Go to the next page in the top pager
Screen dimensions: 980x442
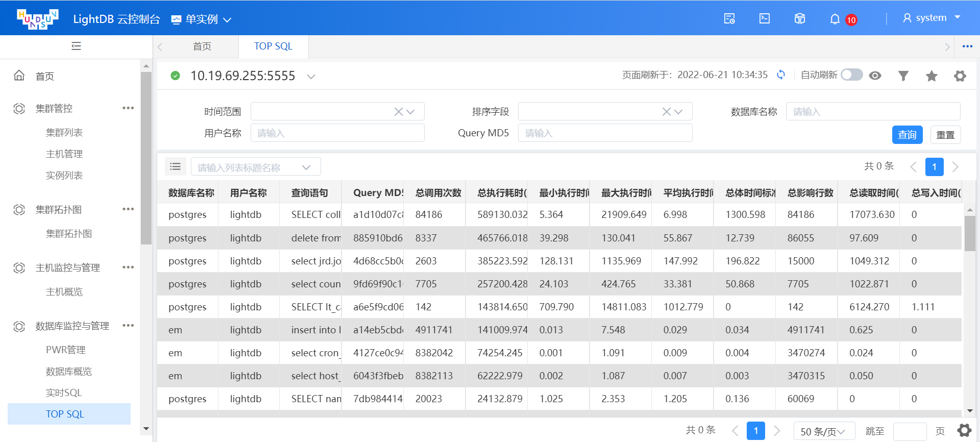coord(955,167)
